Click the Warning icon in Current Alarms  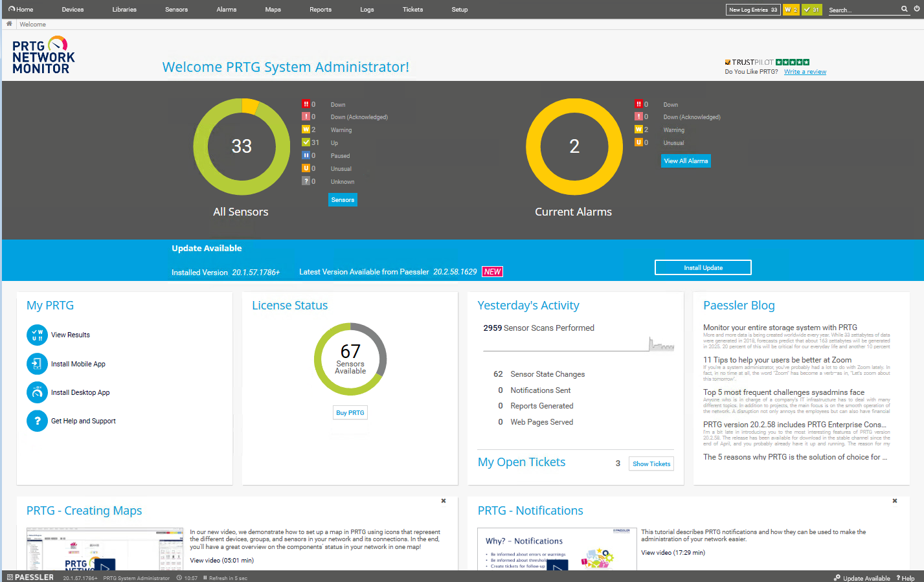(638, 129)
